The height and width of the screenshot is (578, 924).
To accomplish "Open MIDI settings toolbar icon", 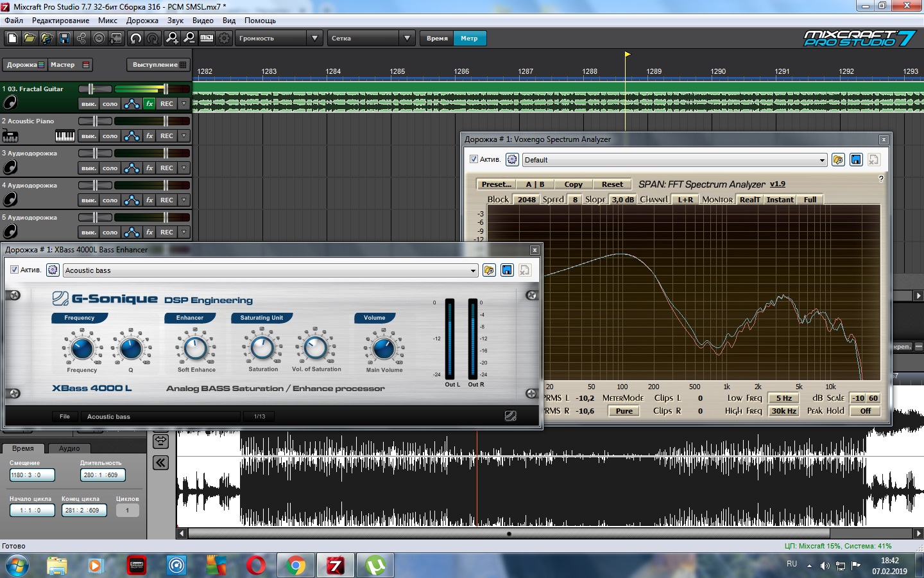I will [x=207, y=39].
